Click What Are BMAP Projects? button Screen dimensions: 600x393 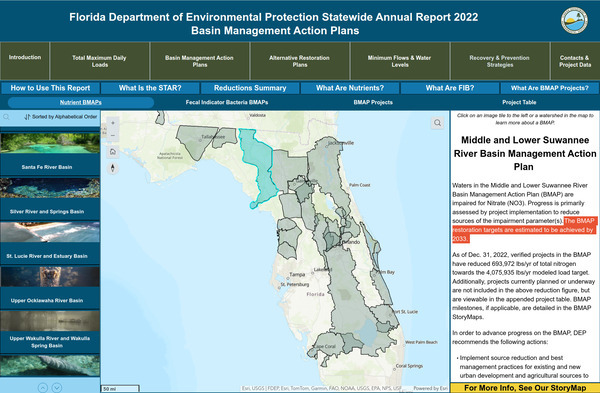[550, 88]
